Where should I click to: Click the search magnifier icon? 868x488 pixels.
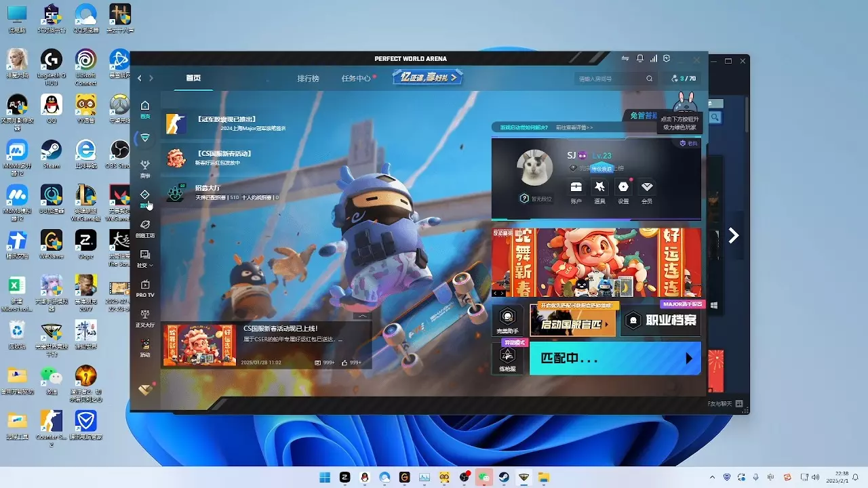[650, 79]
